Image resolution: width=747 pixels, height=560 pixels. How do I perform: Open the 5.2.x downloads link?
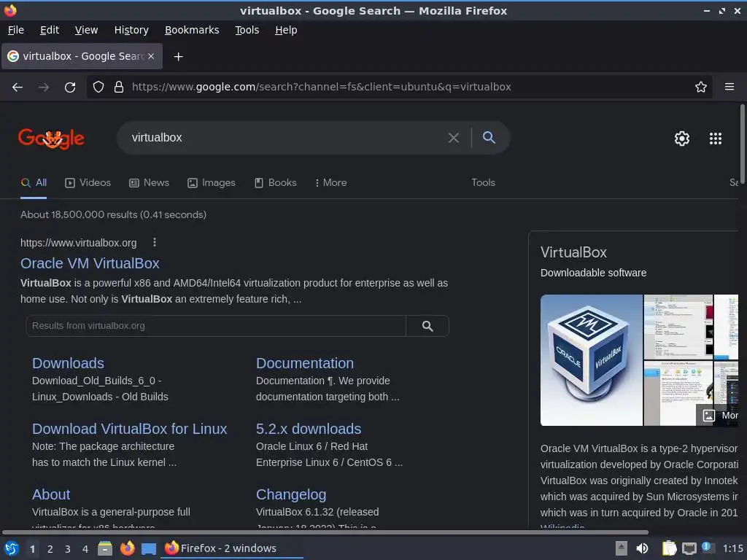(309, 429)
